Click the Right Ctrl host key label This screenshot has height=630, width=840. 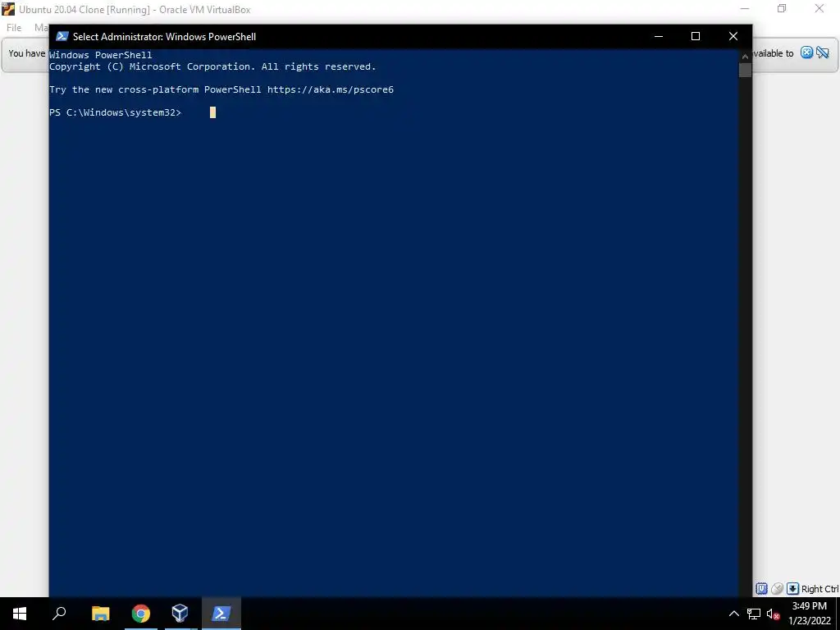click(819, 589)
